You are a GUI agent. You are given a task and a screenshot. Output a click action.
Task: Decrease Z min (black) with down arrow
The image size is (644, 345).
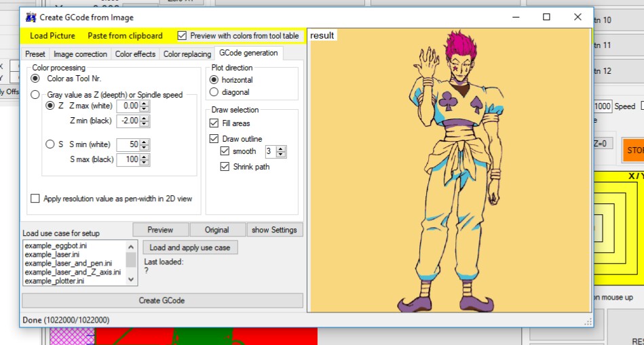[144, 124]
